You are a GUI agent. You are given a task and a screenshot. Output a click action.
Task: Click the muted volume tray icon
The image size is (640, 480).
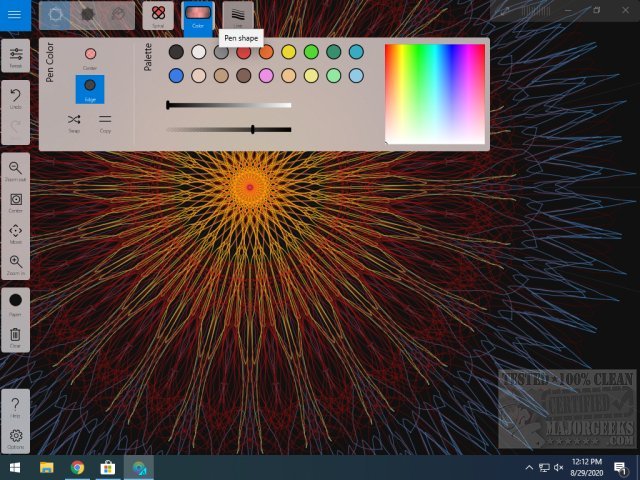point(558,468)
